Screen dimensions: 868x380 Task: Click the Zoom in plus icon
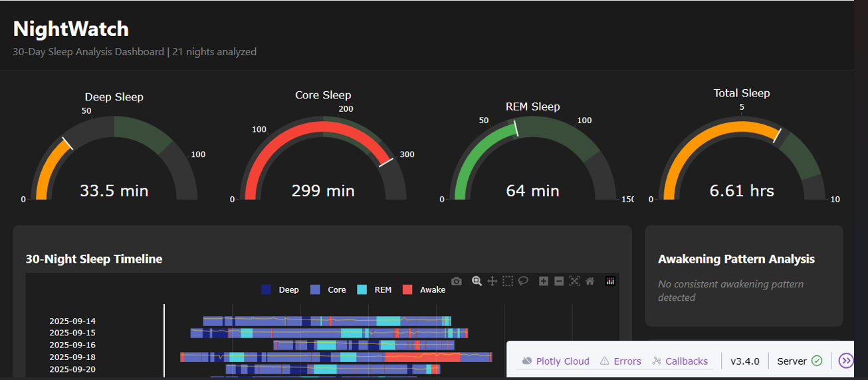(544, 282)
